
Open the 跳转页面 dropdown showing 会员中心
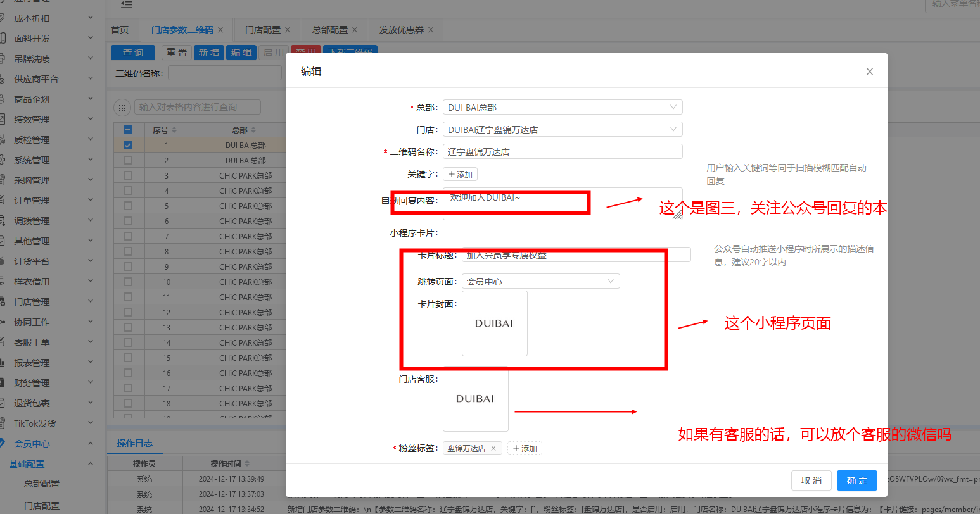[540, 282]
